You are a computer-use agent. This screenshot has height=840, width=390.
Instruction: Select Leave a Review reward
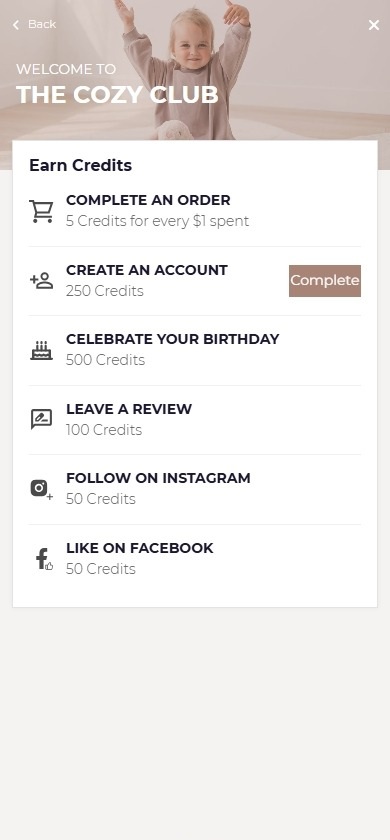coord(195,419)
